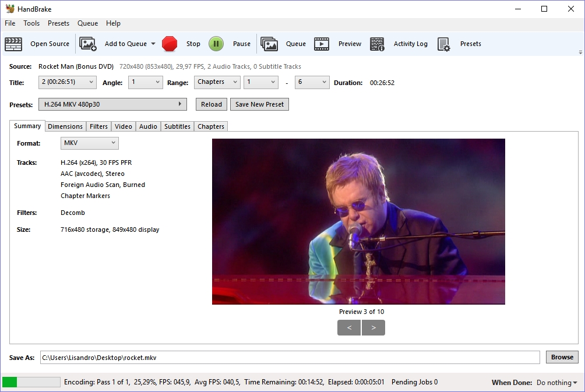This screenshot has height=392, width=585.
Task: Click the red Stop encoding icon
Action: [170, 44]
